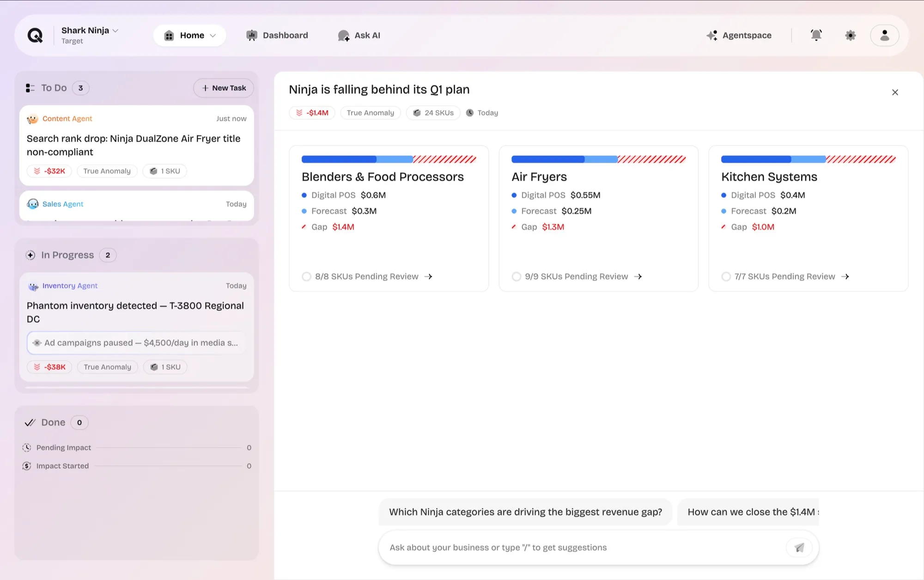
Task: Click the Sales Agent avatar icon
Action: pyautogui.click(x=32, y=204)
